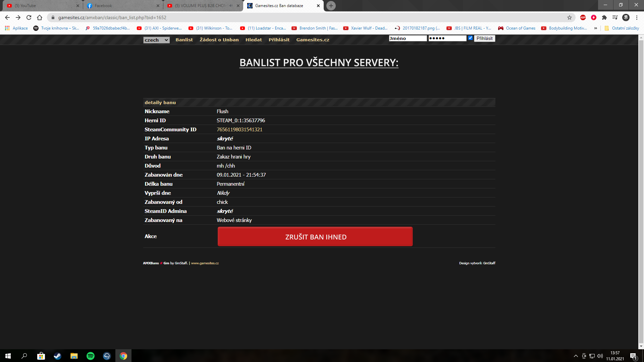Open the Chrome extensions puzzle icon
Viewport: 644px width, 362px height.
click(604, 17)
